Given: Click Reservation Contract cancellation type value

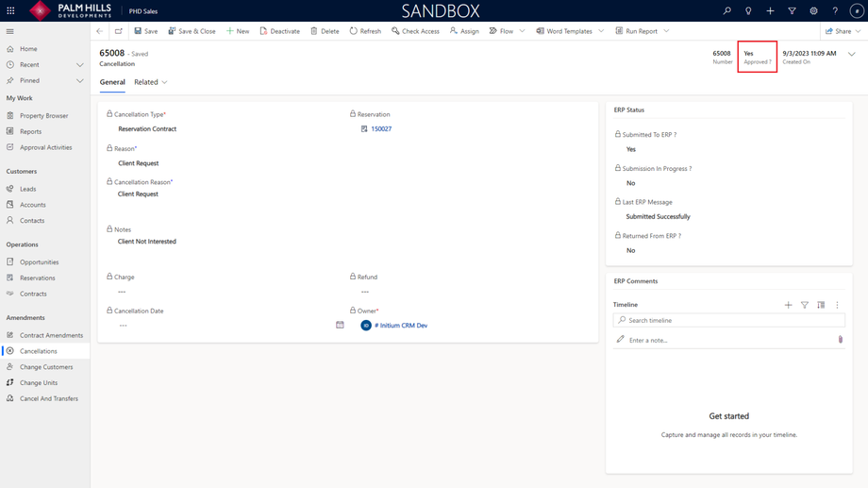Looking at the screenshot, I should pyautogui.click(x=147, y=128).
